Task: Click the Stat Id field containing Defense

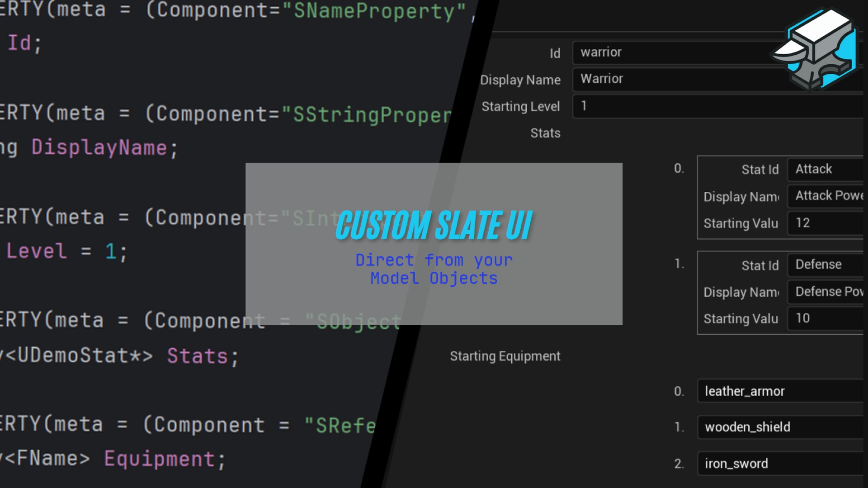Action: tap(826, 265)
